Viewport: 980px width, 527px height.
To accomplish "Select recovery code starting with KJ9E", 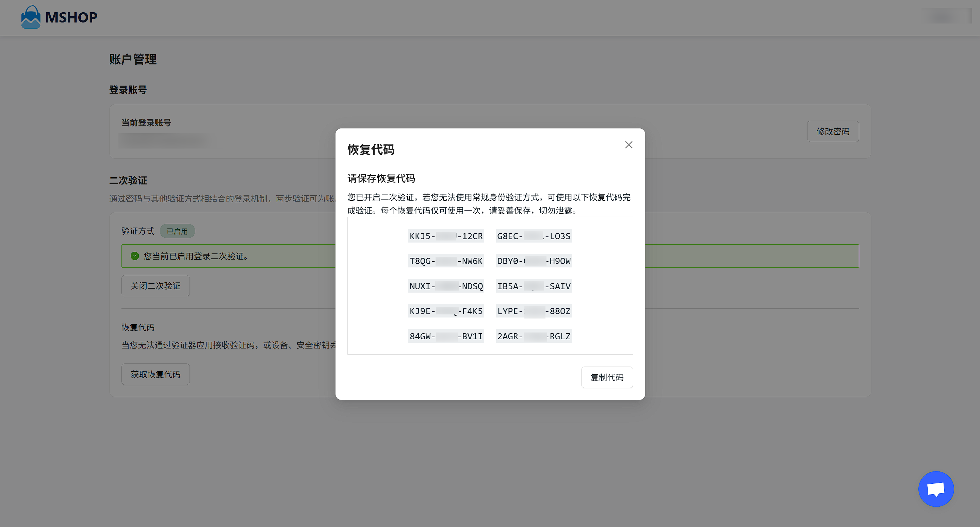I will 446,311.
